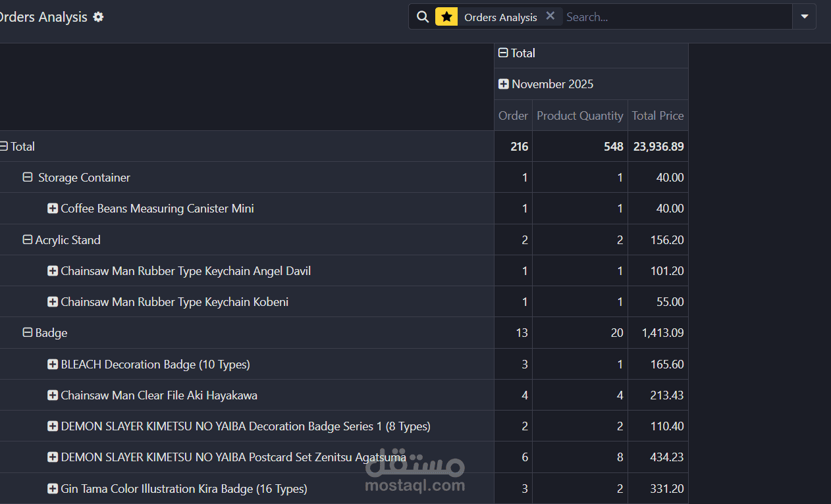Click the search magnifier icon
Screen dimensions: 831x504
tap(423, 17)
